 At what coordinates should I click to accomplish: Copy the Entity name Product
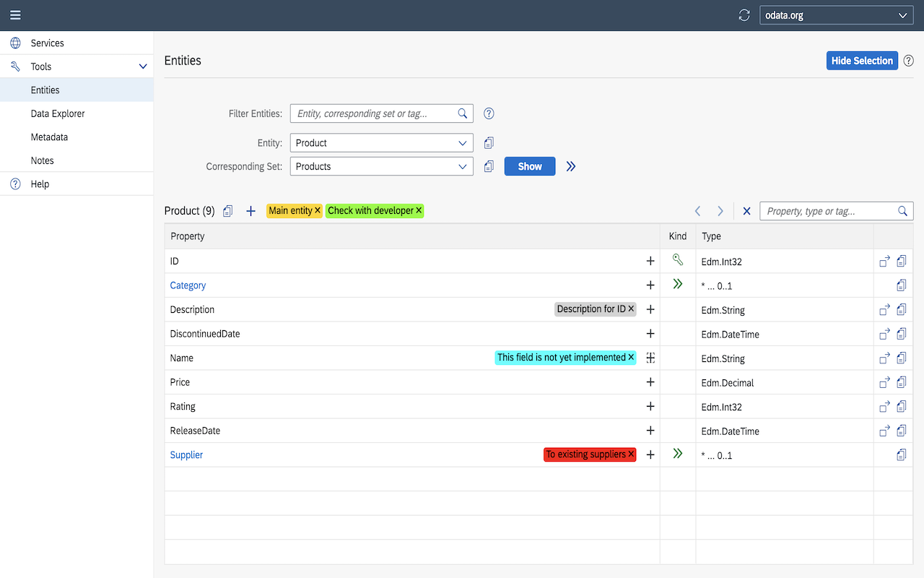pos(489,143)
